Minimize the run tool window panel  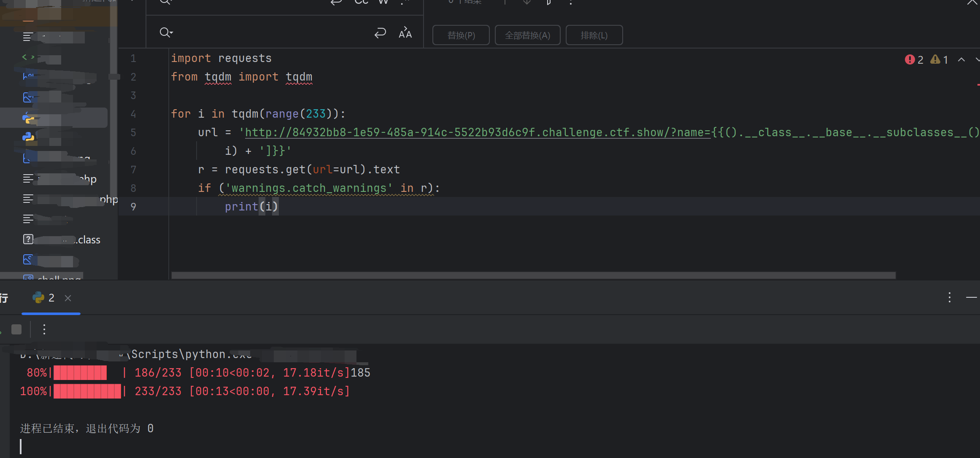[971, 298]
